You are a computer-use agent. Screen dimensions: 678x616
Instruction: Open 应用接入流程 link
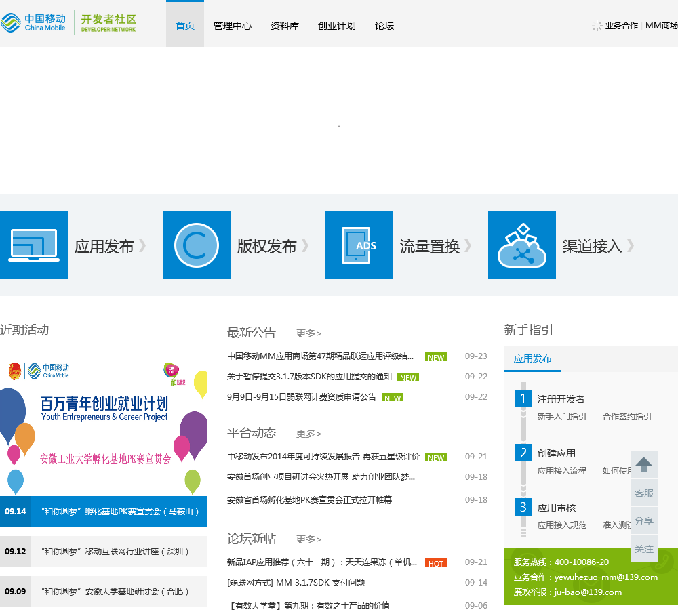click(x=561, y=471)
